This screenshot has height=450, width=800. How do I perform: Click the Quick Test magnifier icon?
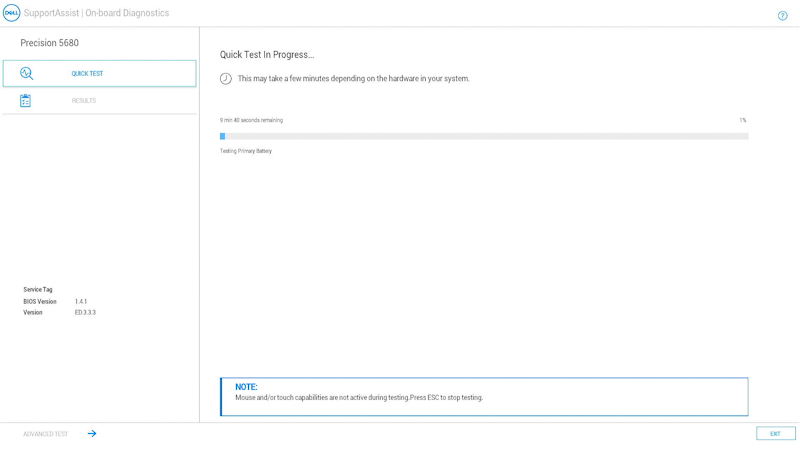pyautogui.click(x=27, y=73)
